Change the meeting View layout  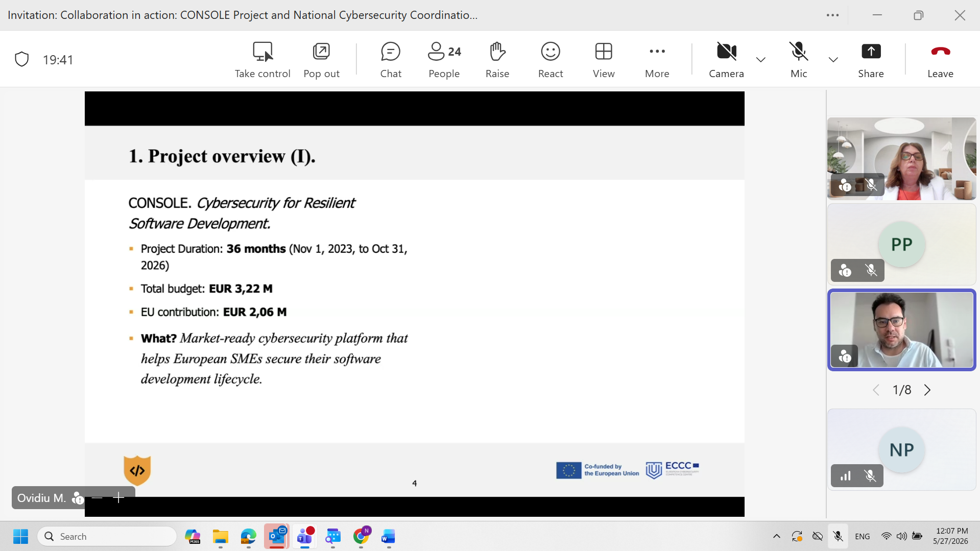click(604, 60)
